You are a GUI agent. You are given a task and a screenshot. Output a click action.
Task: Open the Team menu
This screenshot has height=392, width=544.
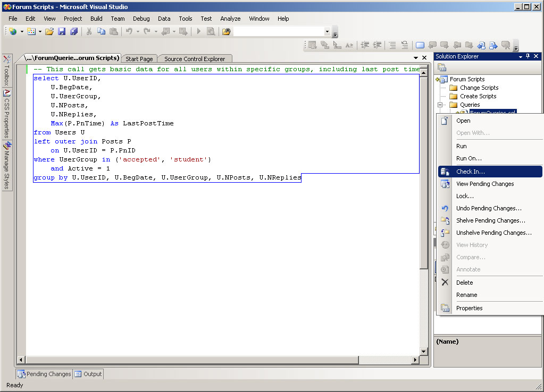click(x=118, y=19)
